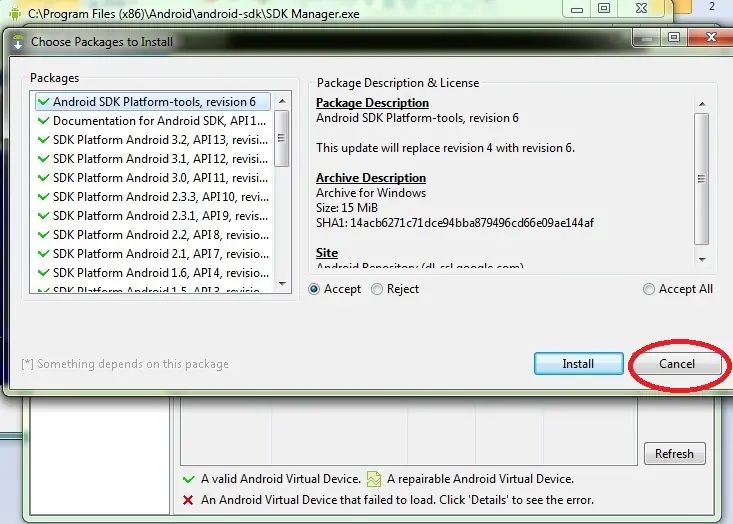Click the description pane scrollbar thumb
The width and height of the screenshot is (733, 524).
tap(702, 179)
